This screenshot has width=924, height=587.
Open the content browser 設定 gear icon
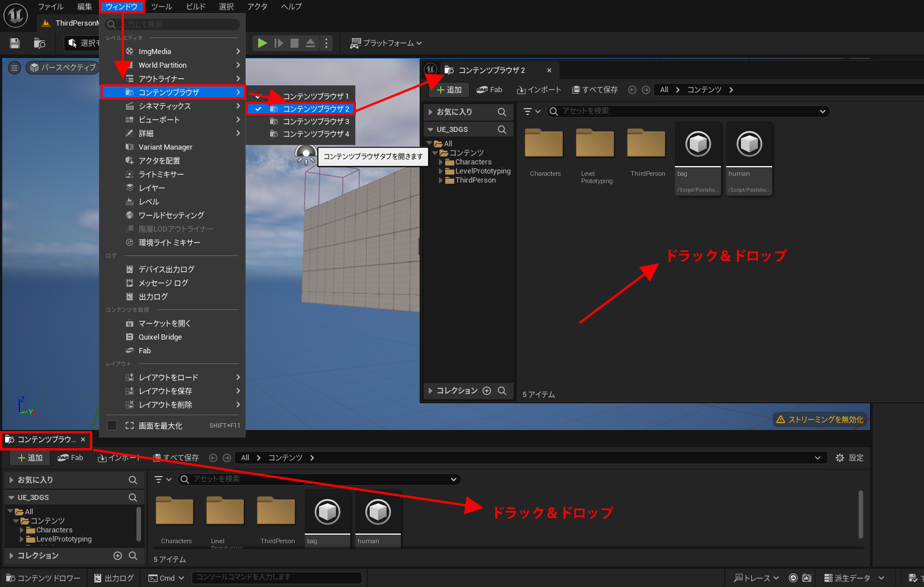click(840, 457)
